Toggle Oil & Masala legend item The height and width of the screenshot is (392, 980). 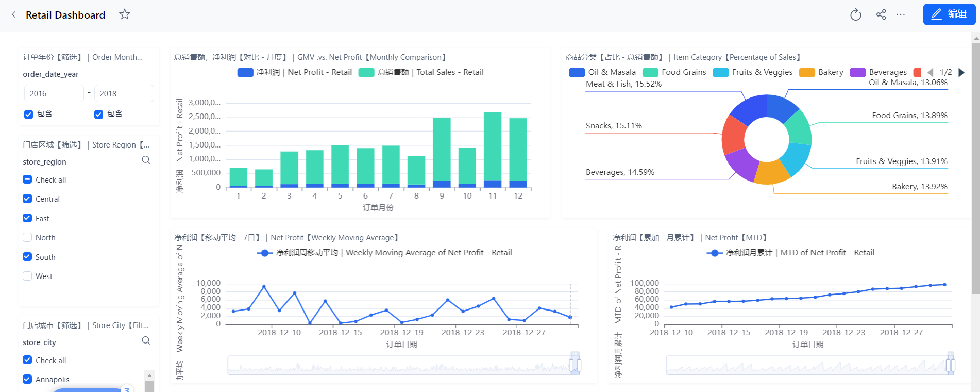[602, 72]
